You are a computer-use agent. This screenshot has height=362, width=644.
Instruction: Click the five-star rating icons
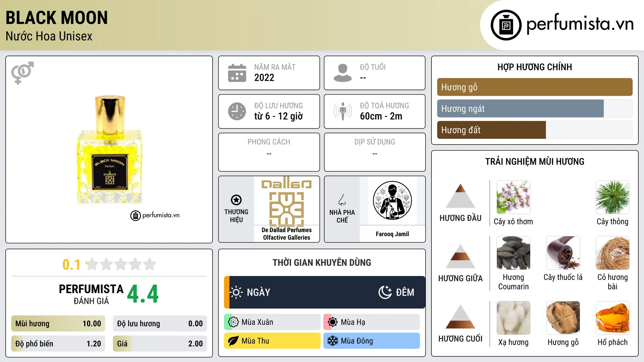point(121,264)
